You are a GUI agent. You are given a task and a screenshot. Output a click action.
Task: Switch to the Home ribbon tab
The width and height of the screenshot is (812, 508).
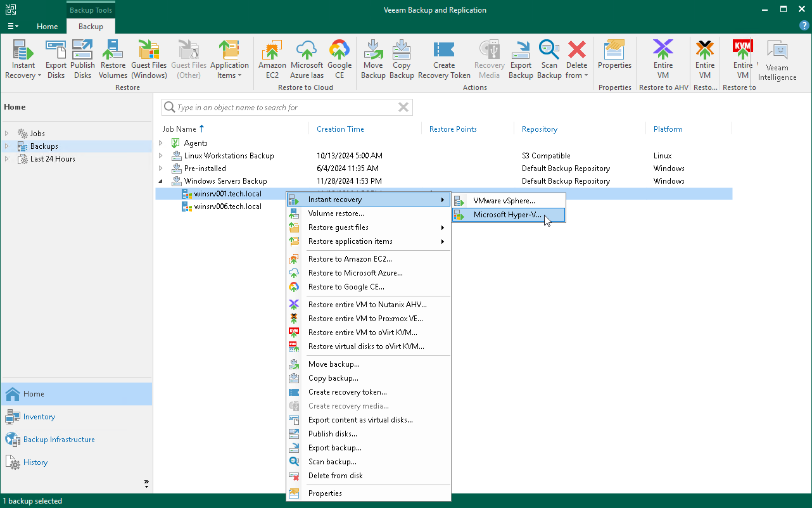coord(47,27)
